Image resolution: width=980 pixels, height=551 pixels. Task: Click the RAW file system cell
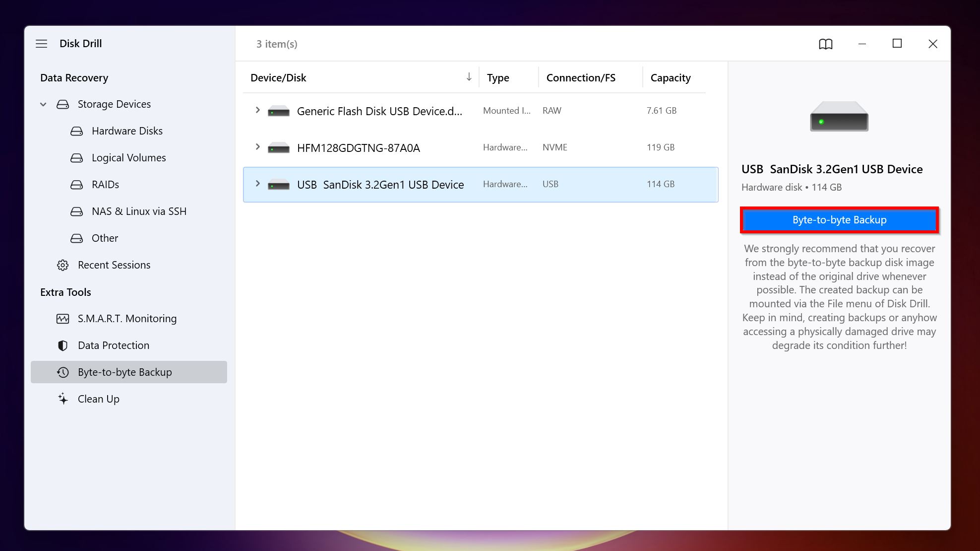(x=552, y=111)
